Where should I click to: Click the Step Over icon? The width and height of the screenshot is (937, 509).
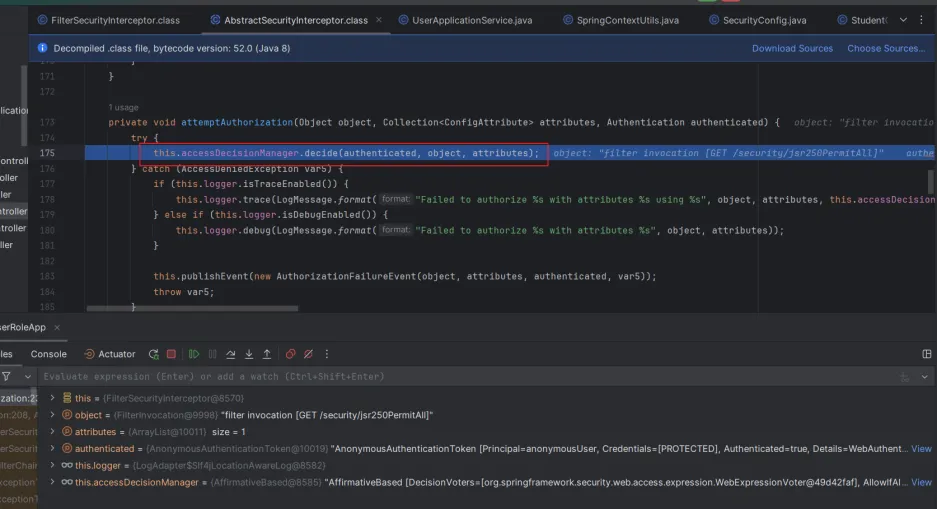[230, 354]
